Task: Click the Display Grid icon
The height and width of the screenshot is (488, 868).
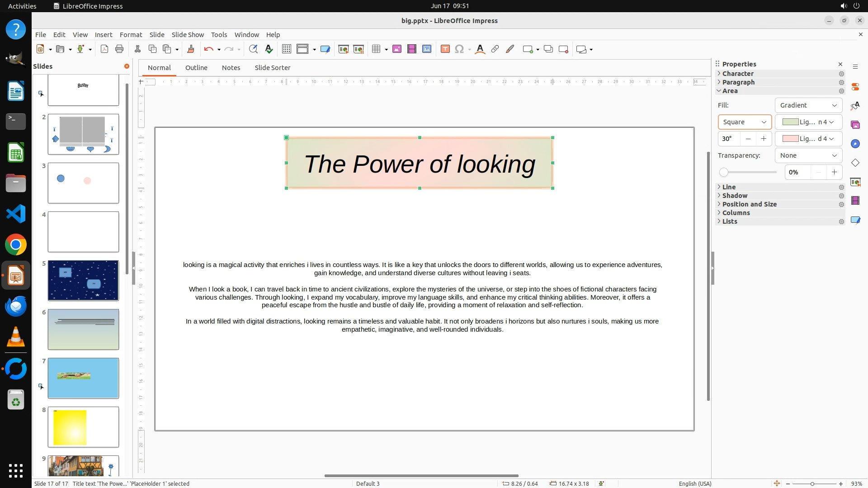Action: coord(286,49)
